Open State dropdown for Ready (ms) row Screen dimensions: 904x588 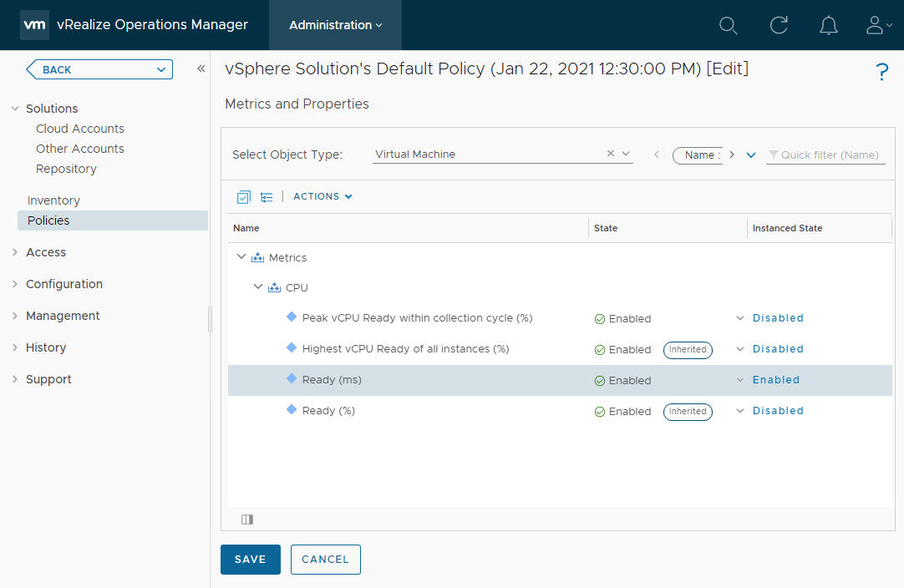tap(739, 380)
